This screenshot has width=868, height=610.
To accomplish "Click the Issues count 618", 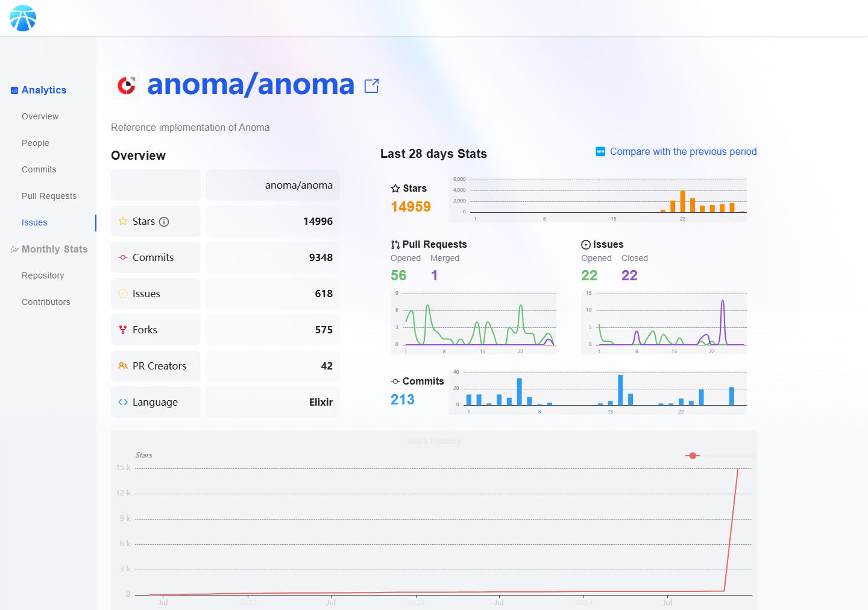I will 324,294.
